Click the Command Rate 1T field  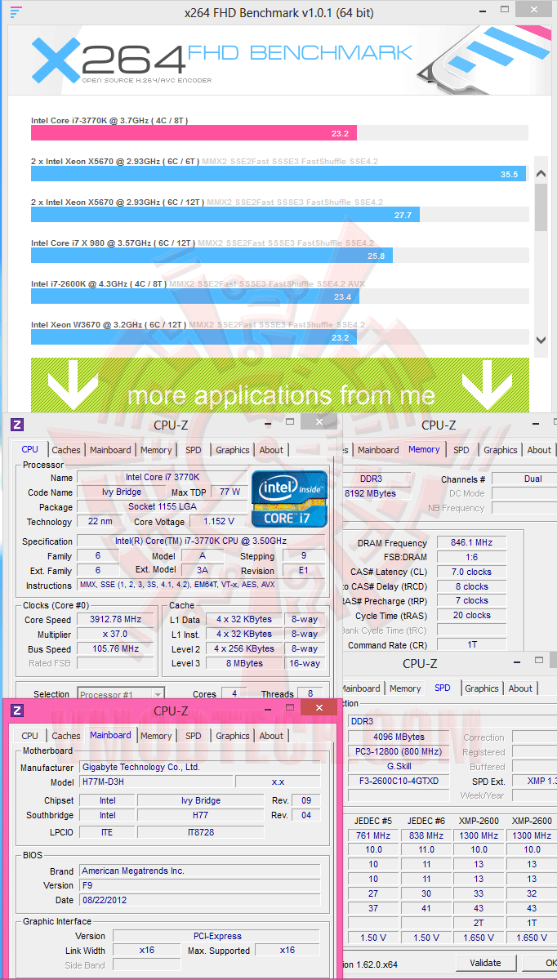click(471, 645)
